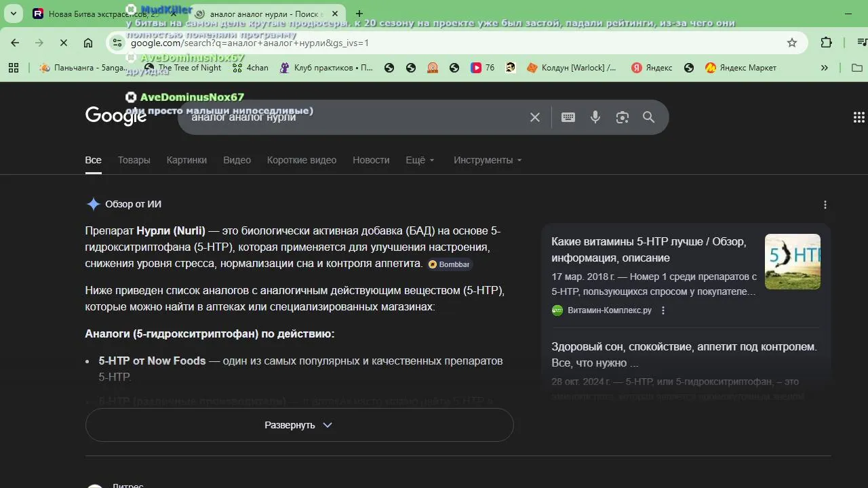Open the Какие витамины 5-HTP лучше article
The height and width of the screenshot is (488, 868).
tap(649, 250)
